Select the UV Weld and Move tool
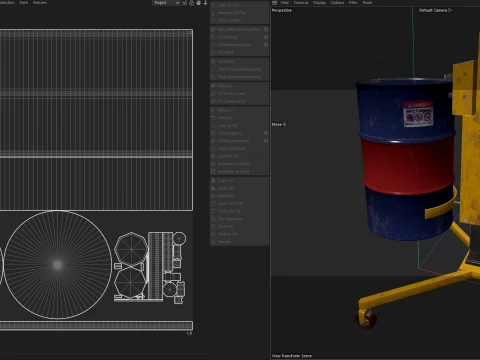 [237, 45]
